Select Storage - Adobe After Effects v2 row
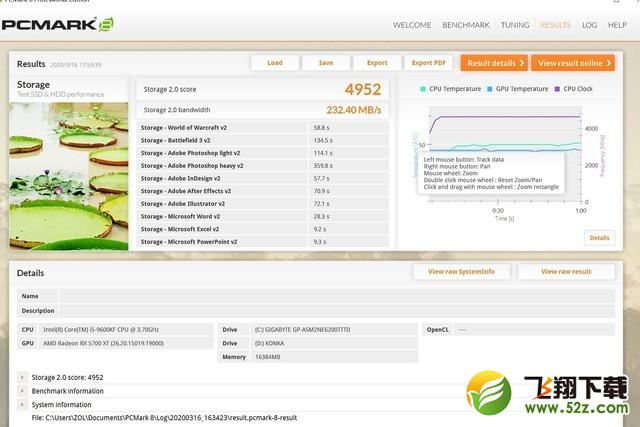 tap(263, 191)
